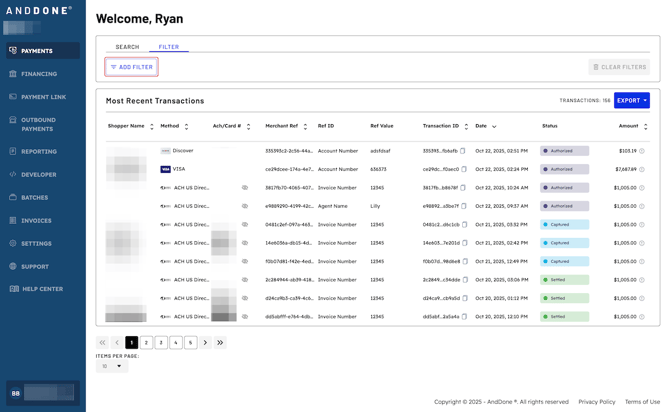The width and height of the screenshot is (670, 412).
Task: Copy transaction ID 335393...fb6afb
Action: [464, 151]
